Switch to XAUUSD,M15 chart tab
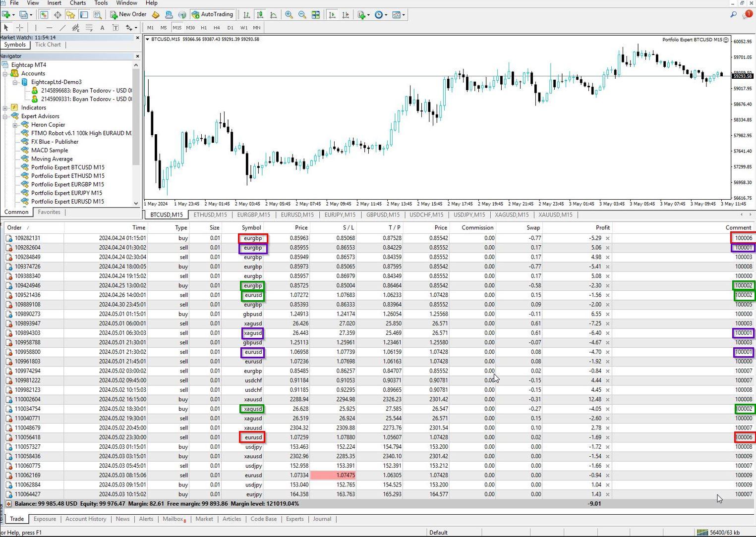 click(x=555, y=215)
